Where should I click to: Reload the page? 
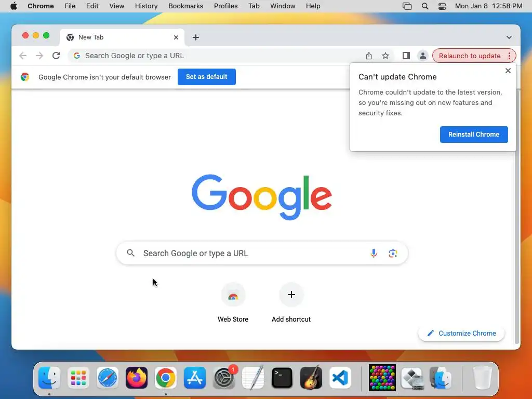pyautogui.click(x=56, y=56)
